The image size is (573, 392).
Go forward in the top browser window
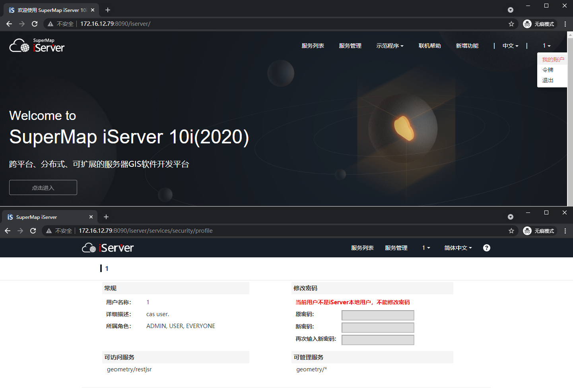[22, 24]
